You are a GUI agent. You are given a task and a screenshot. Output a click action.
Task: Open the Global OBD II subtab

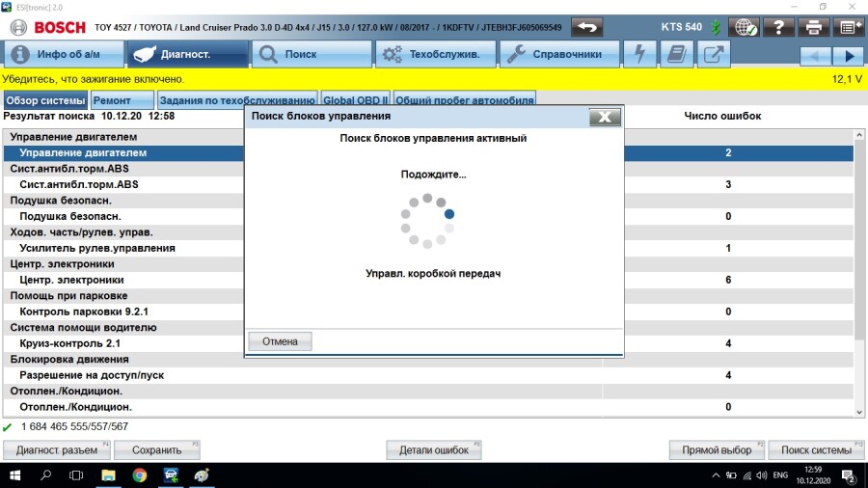(x=355, y=100)
